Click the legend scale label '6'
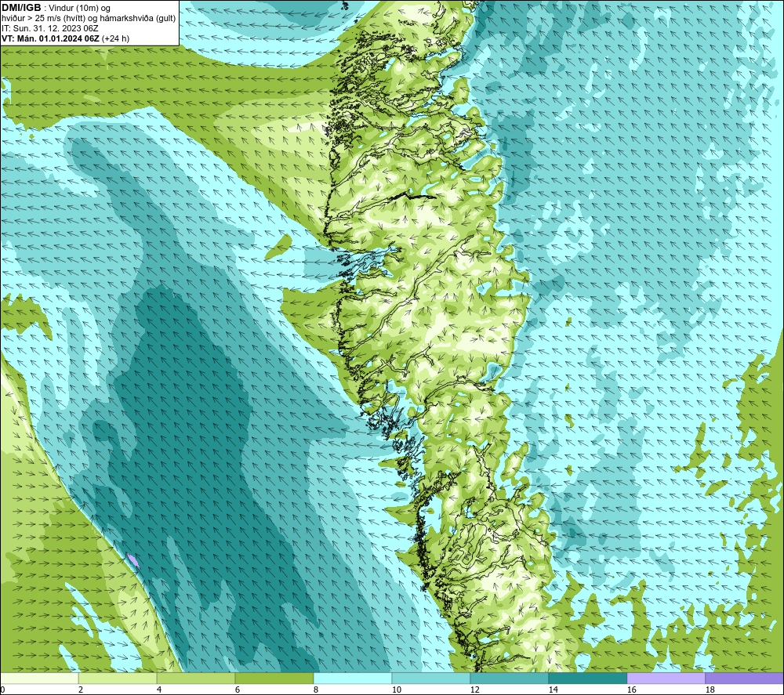This screenshot has height=695, width=784. pos(237,690)
